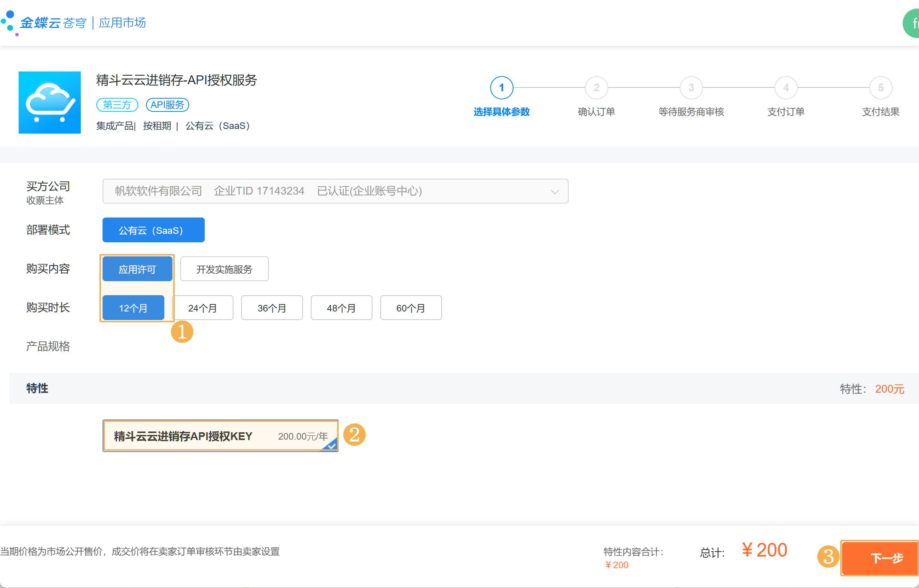The height and width of the screenshot is (588, 919).
Task: Expand the buyer company dropdown arrow
Action: pyautogui.click(x=555, y=191)
